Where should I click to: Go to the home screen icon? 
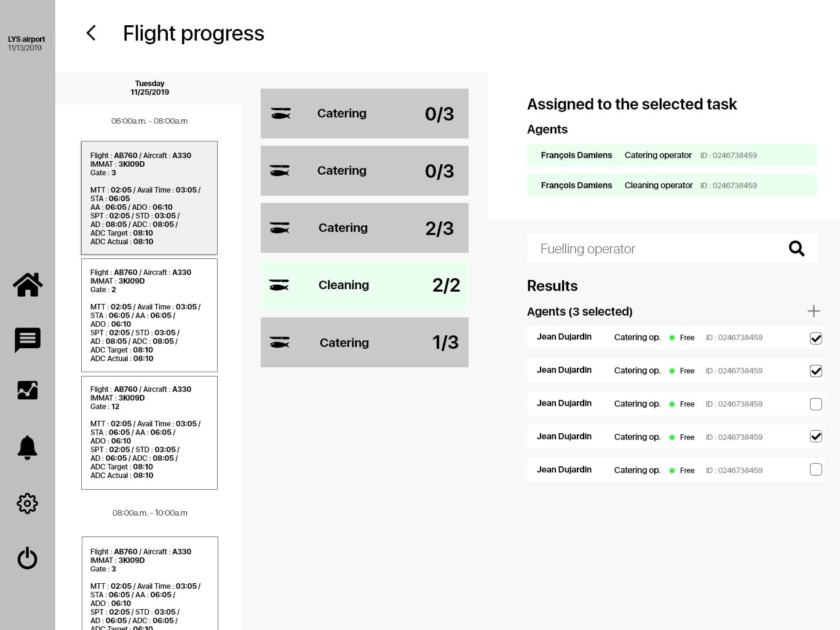(28, 285)
